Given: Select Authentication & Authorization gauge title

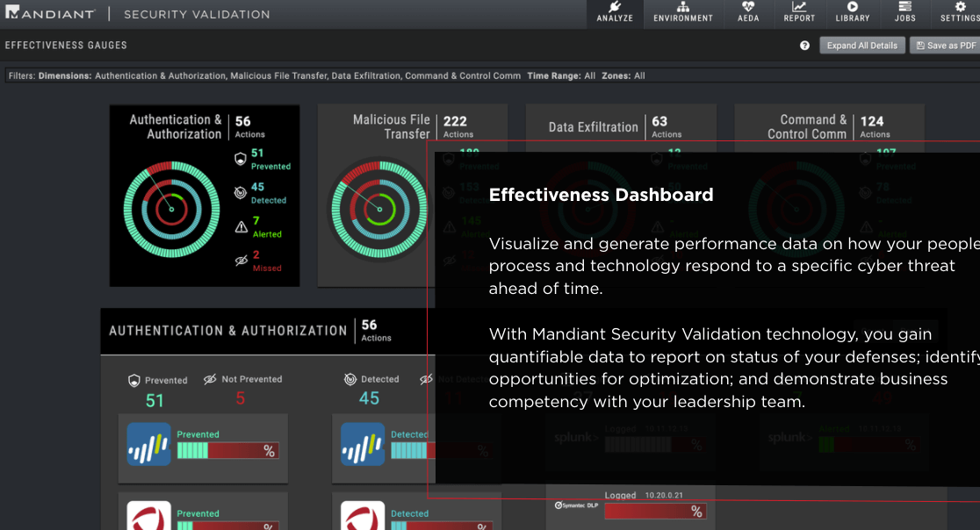Looking at the screenshot, I should pos(175,126).
